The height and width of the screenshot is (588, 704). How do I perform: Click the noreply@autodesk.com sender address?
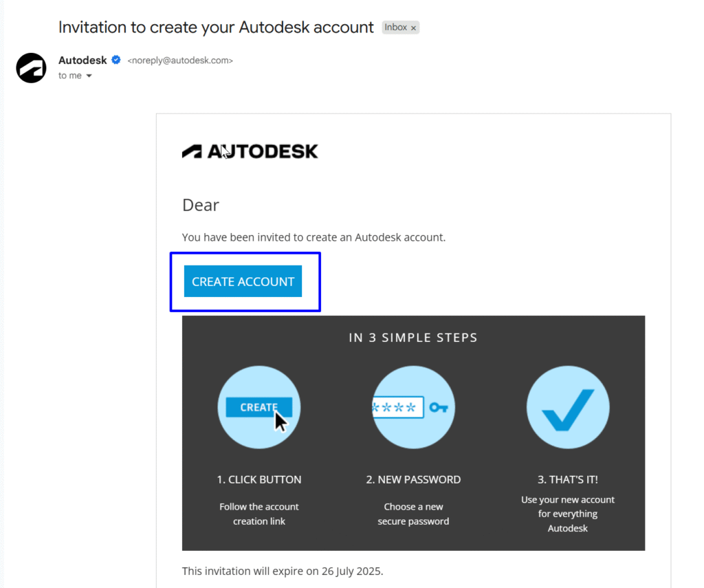pyautogui.click(x=180, y=61)
